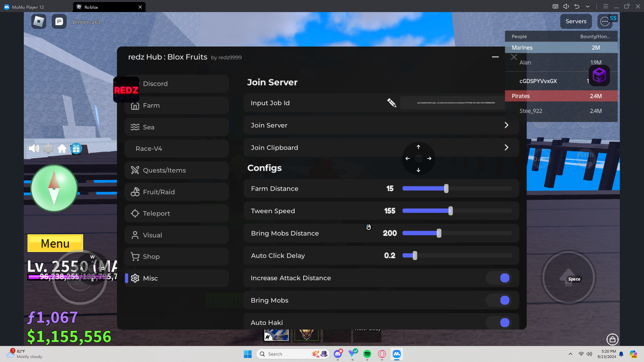Tap the up arrow on the d-pad overlay
Viewport: 644px width, 362px height.
[418, 147]
